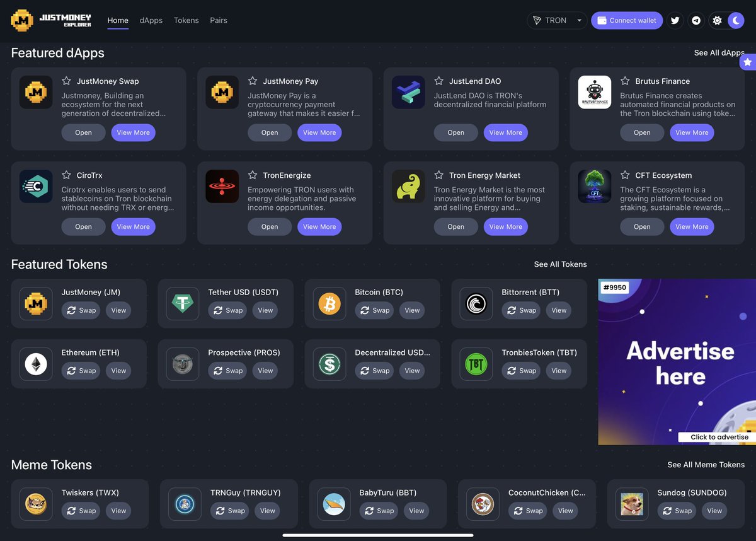Viewport: 756px width, 541px height.
Task: View More about CFT Ecosystem
Action: pos(692,226)
